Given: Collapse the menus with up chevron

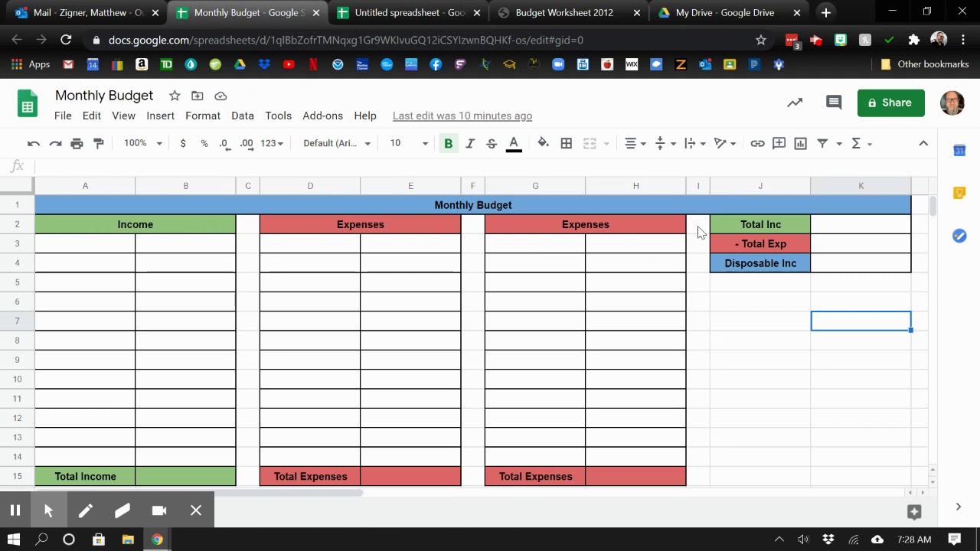Looking at the screenshot, I should (x=923, y=143).
